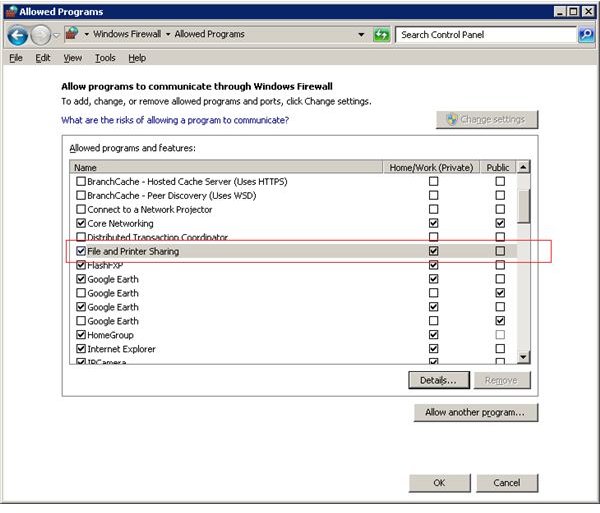Uncheck the Core Networking program checkbox
The image size is (600, 513).
click(81, 224)
